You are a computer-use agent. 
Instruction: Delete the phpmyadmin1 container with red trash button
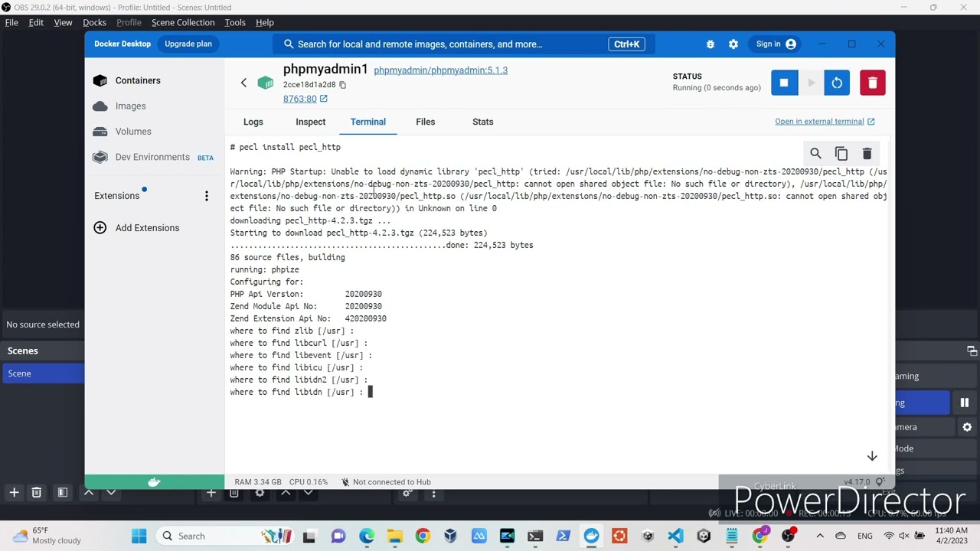click(873, 83)
